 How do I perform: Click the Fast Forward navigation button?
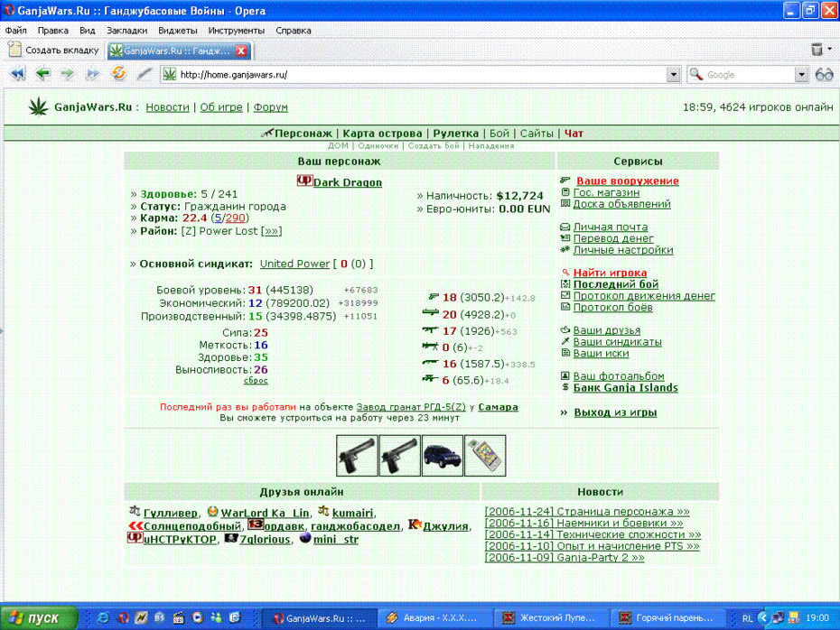pos(93,74)
